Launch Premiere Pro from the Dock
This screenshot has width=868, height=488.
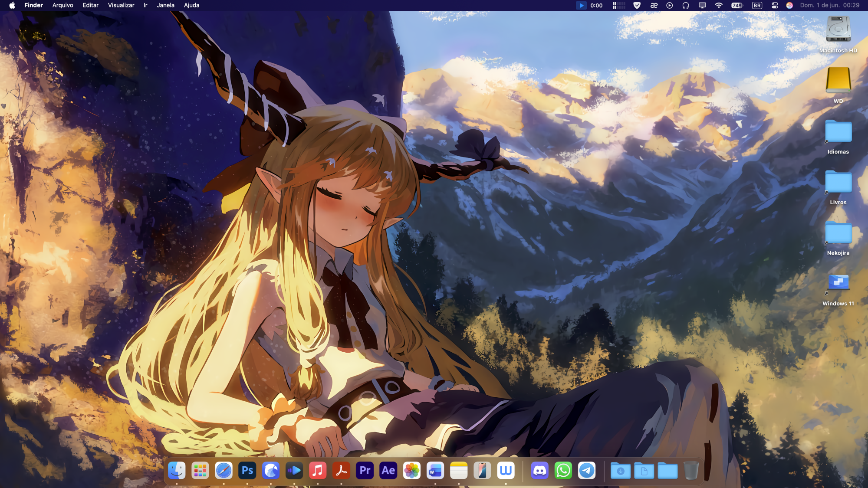pyautogui.click(x=365, y=470)
